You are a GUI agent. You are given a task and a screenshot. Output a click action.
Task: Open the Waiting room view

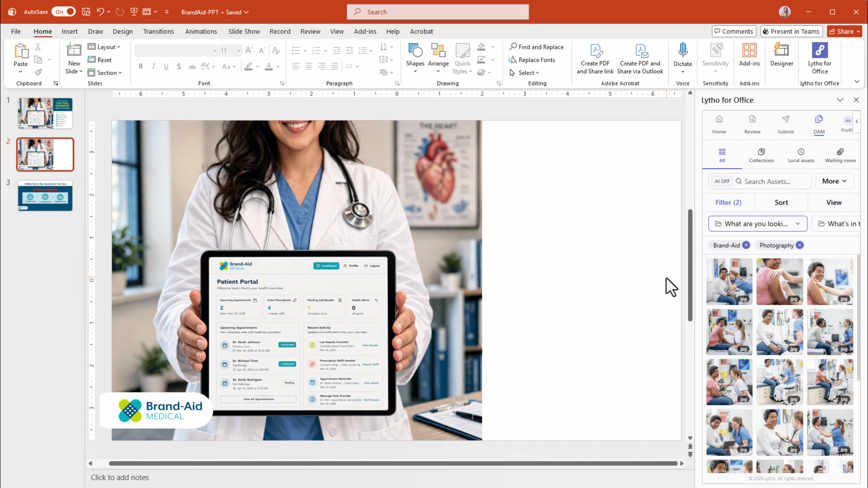coord(840,155)
